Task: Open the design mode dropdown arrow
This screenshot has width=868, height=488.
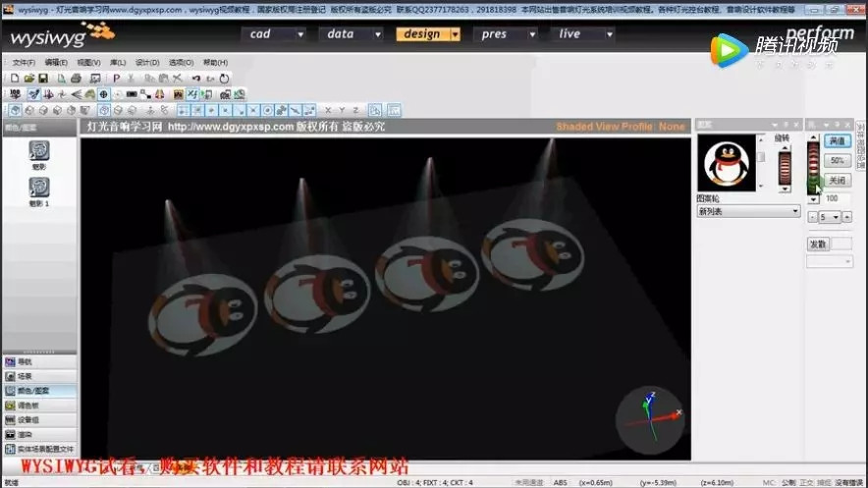Action: click(455, 34)
